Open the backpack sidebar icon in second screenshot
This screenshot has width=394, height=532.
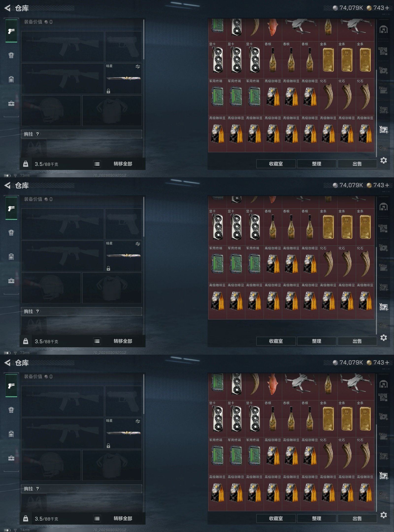tap(11, 232)
